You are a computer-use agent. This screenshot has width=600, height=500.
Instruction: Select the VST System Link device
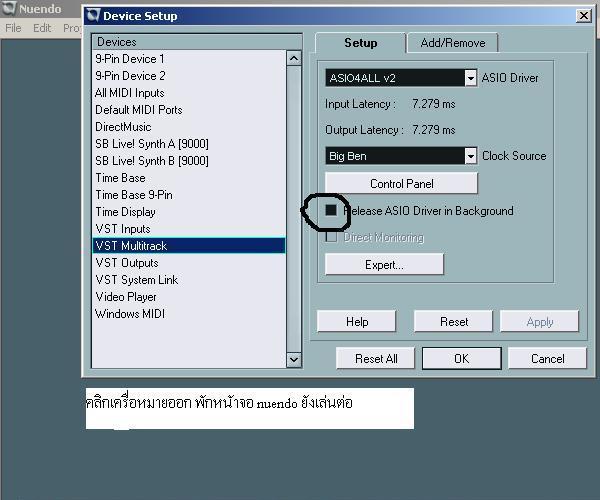tap(189, 280)
